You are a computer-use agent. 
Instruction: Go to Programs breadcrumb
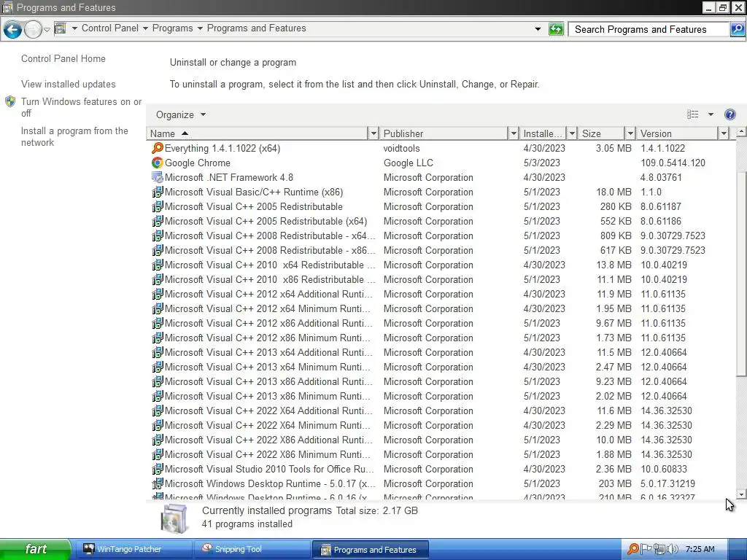pos(172,28)
